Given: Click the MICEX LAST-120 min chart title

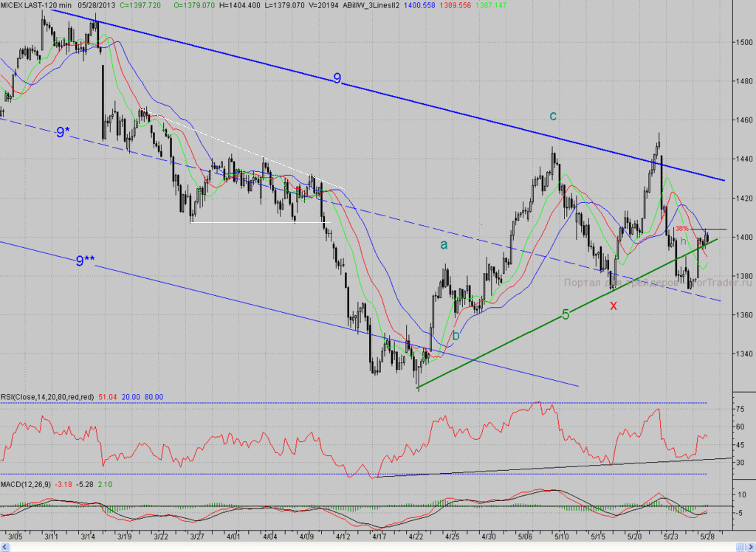Looking at the screenshot, I should point(35,5).
